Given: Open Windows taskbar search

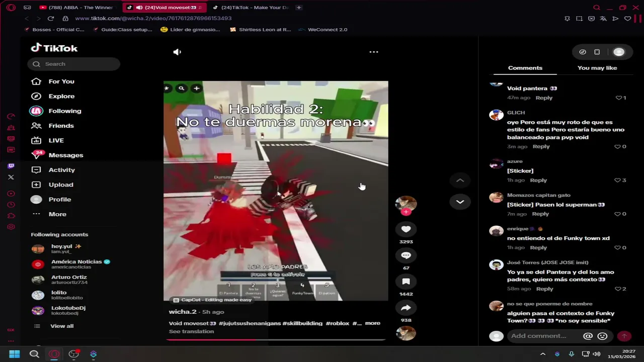Looking at the screenshot, I should coord(34,354).
